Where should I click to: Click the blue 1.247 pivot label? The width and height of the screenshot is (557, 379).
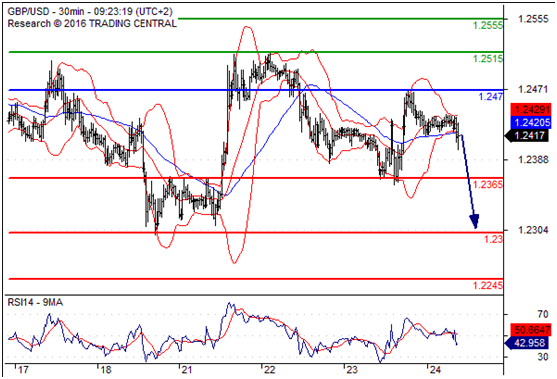click(x=491, y=96)
